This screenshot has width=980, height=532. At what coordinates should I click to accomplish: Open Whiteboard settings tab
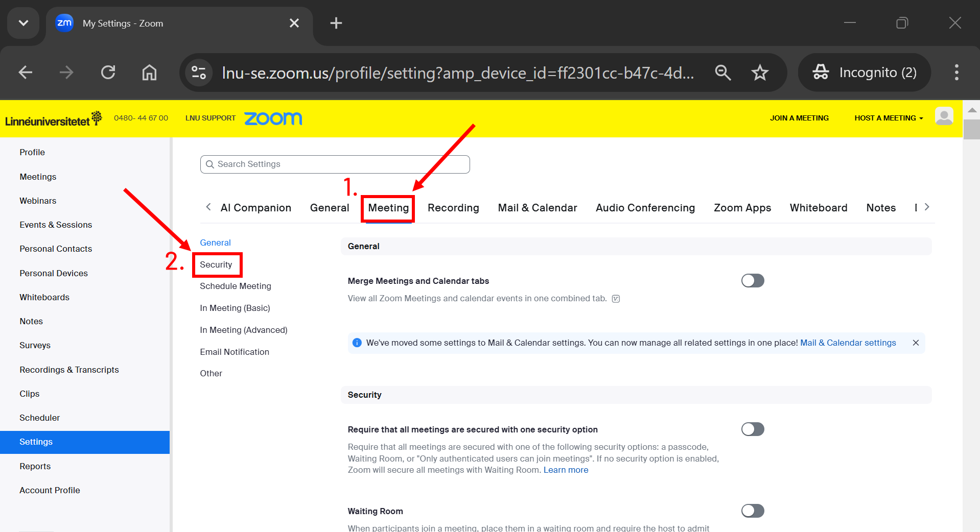[x=819, y=208]
